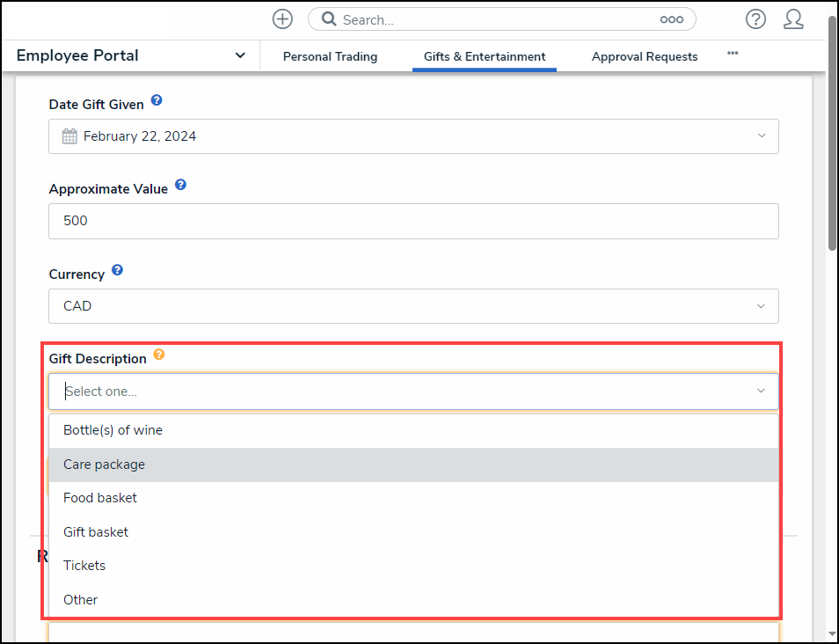Image resolution: width=839 pixels, height=644 pixels.
Task: Open the Help question mark icon
Action: pyautogui.click(x=755, y=19)
